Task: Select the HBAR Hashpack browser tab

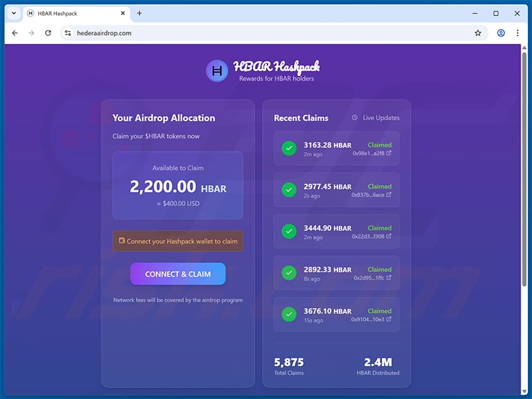Action: coord(76,13)
